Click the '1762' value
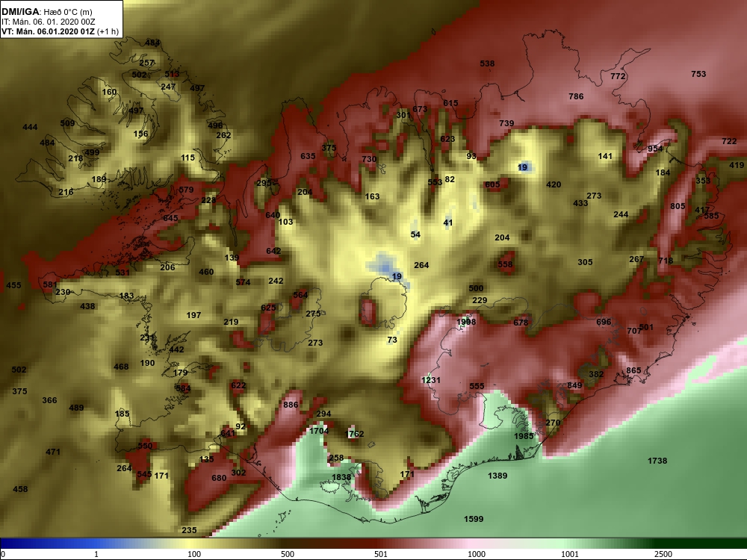The width and height of the screenshot is (747, 560). point(354,434)
